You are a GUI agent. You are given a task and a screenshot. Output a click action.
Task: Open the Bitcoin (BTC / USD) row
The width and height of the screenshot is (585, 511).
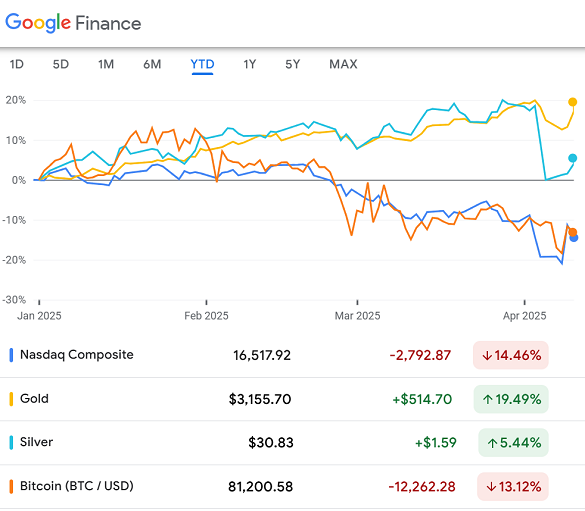click(292, 486)
